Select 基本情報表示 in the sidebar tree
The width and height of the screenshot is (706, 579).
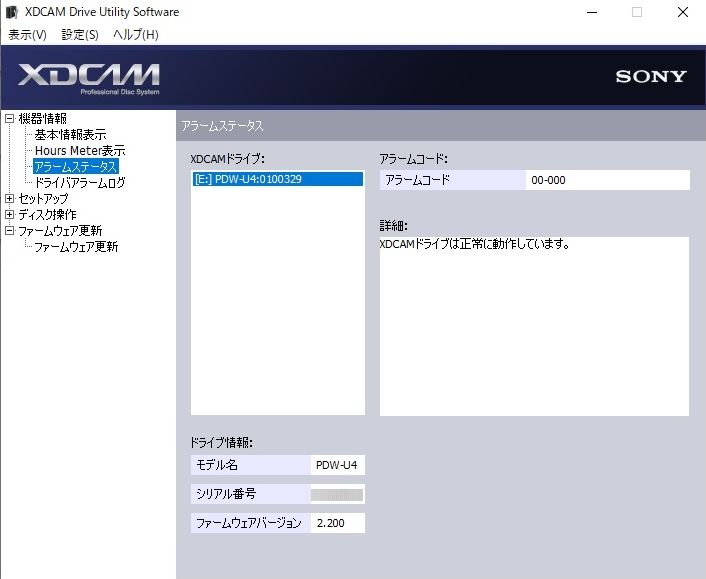coord(70,135)
